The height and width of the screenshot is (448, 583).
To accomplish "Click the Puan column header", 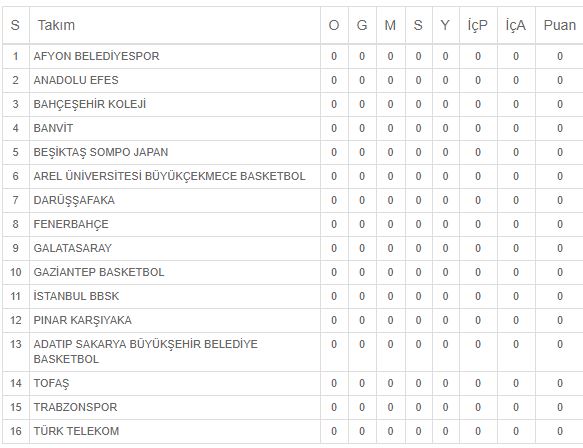I will click(x=560, y=25).
